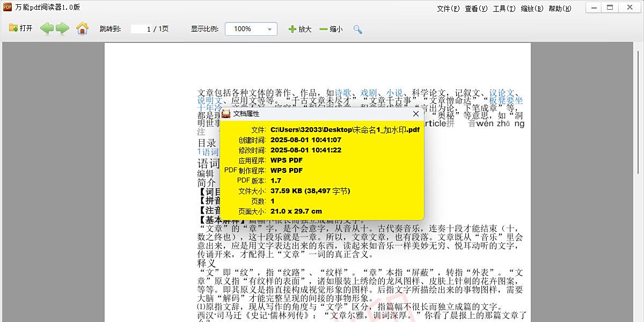The image size is (644, 322).
Task: Click the 文档属性 dialog title icon
Action: pos(226,114)
